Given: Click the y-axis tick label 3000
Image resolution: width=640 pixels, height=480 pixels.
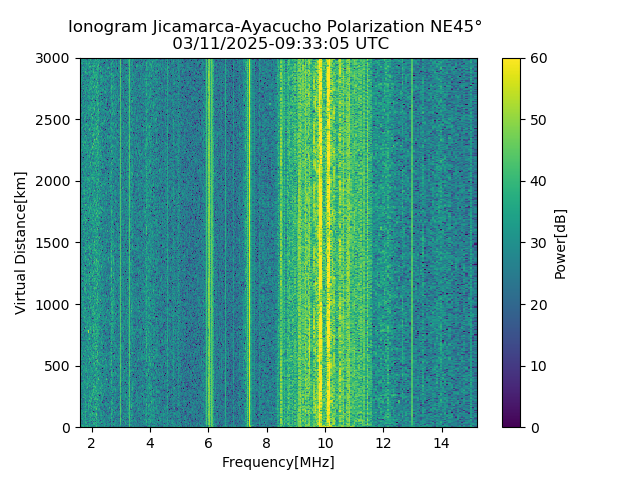Looking at the screenshot, I should point(53,59).
